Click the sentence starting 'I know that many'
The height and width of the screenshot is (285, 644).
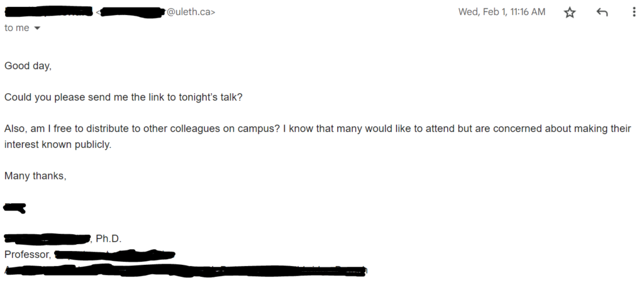440,128
